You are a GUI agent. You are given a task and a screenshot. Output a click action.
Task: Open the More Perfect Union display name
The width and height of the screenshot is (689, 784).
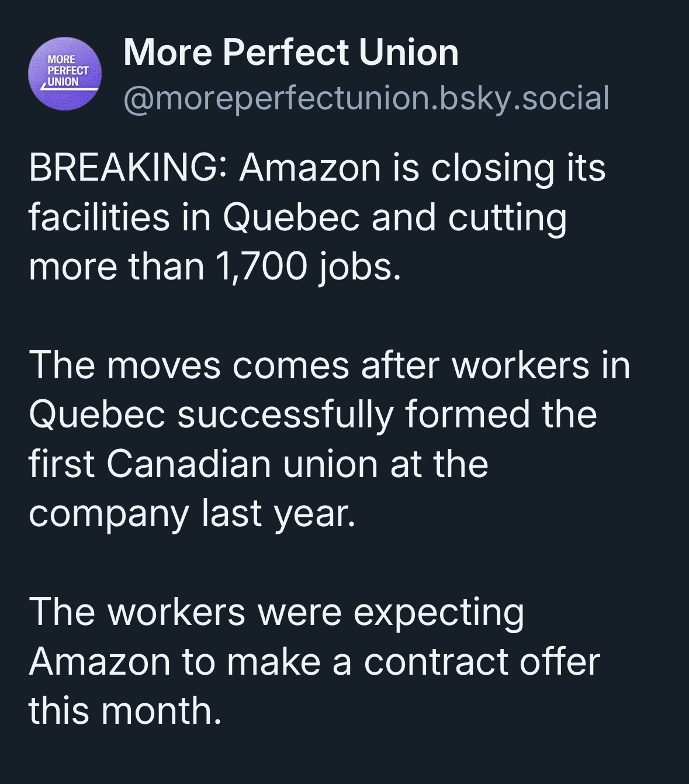[290, 53]
